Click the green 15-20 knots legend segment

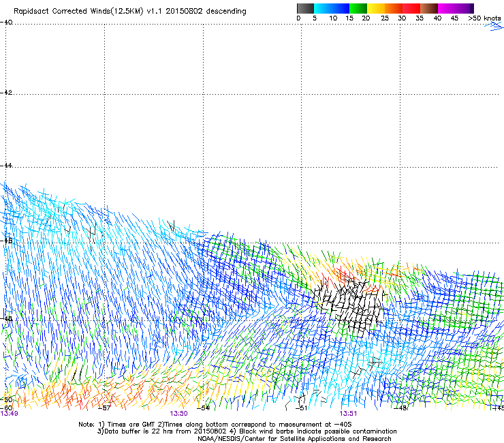pos(358,8)
